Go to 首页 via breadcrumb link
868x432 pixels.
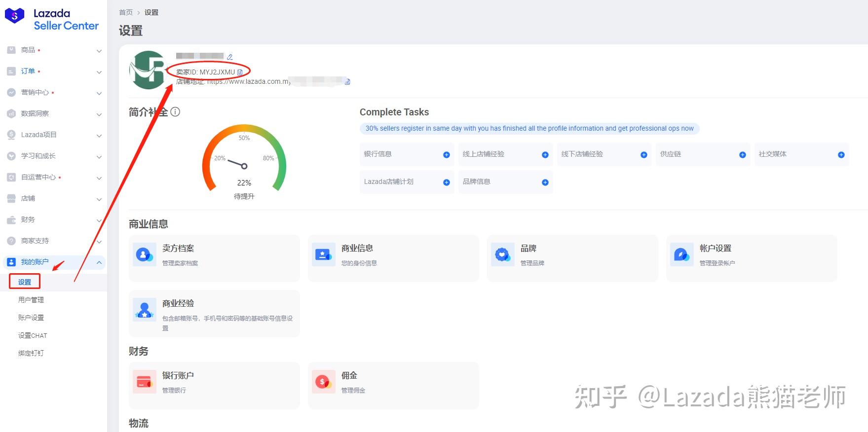(x=126, y=12)
